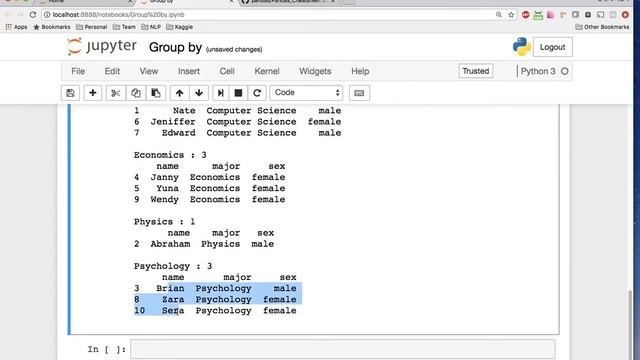Screen dimensions: 640x360
Task: Click the name Yuna in output
Action: click(x=167, y=189)
